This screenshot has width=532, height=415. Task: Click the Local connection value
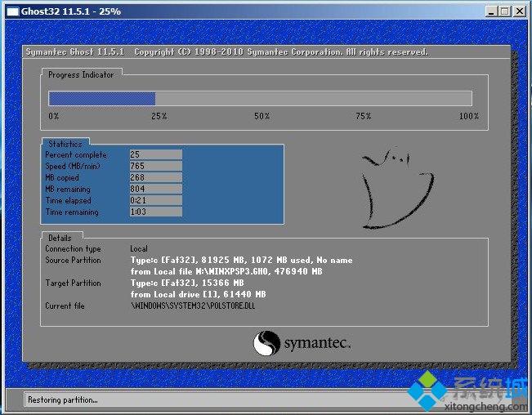pyautogui.click(x=139, y=248)
